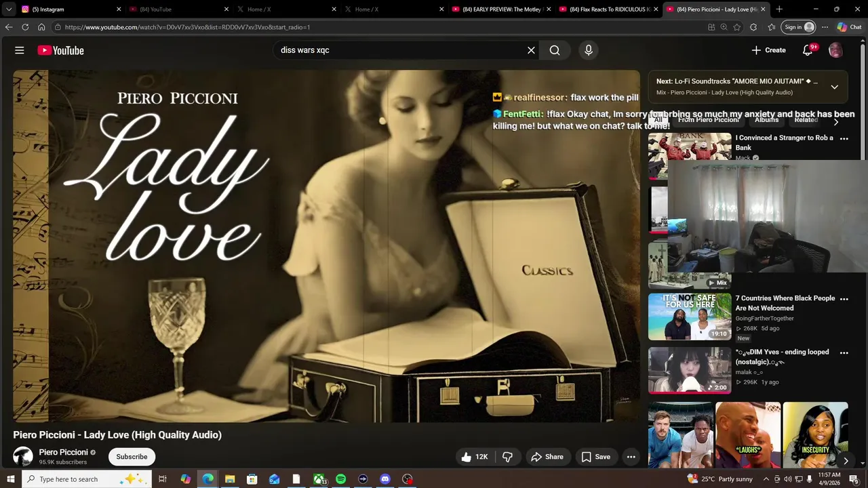This screenshot has width=868, height=488.
Task: Save the video to a playlist
Action: click(596, 457)
